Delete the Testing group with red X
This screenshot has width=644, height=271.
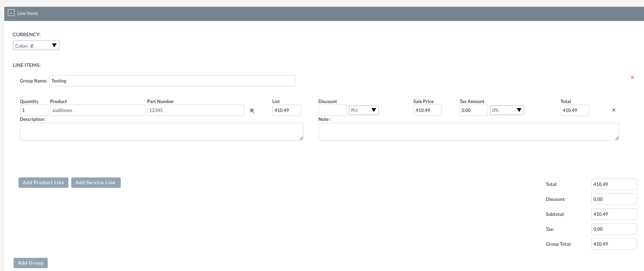pos(632,78)
